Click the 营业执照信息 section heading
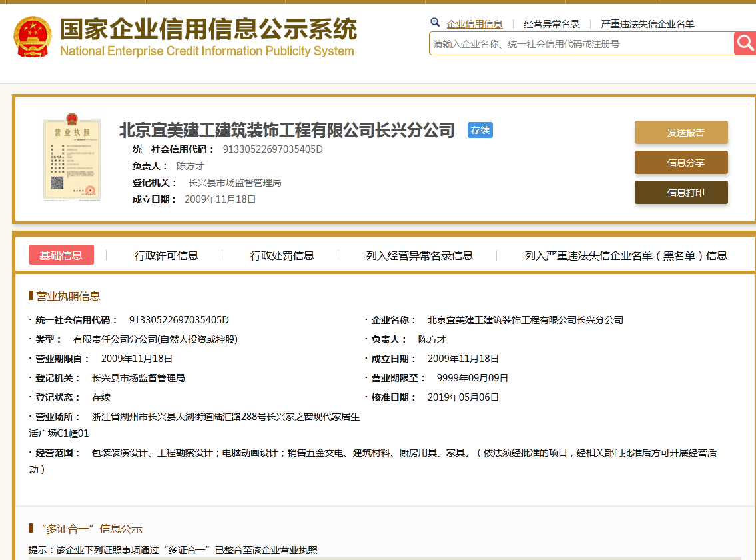The height and width of the screenshot is (560, 756). pyautogui.click(x=68, y=296)
